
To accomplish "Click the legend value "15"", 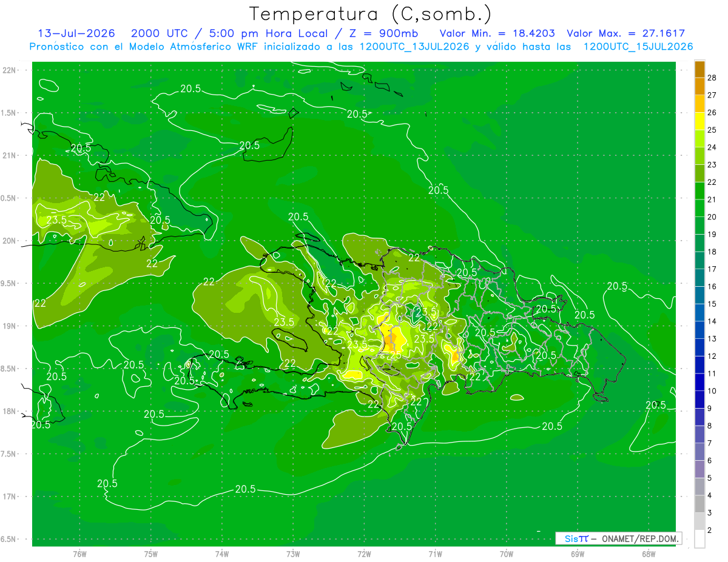I will (712, 304).
